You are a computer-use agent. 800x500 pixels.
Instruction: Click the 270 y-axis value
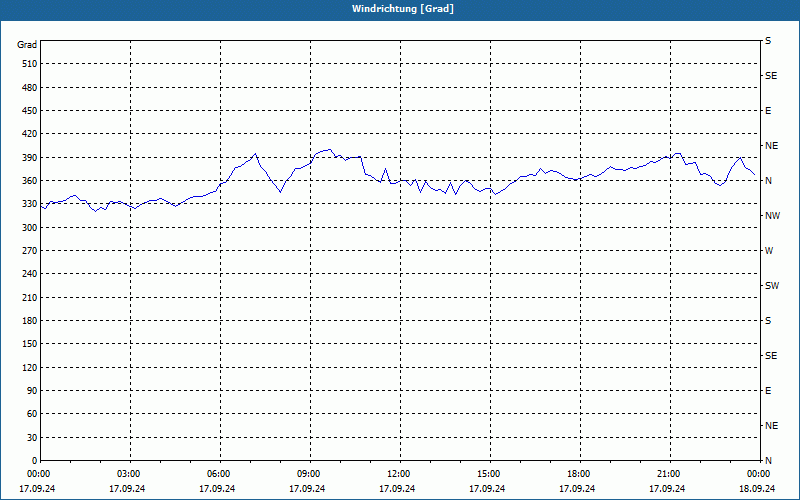tap(30, 251)
